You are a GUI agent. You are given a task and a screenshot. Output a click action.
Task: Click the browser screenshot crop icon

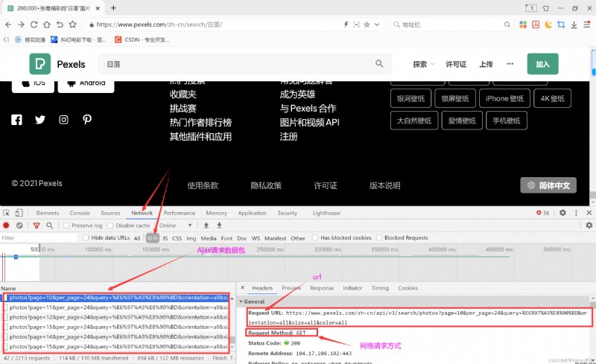[561, 25]
